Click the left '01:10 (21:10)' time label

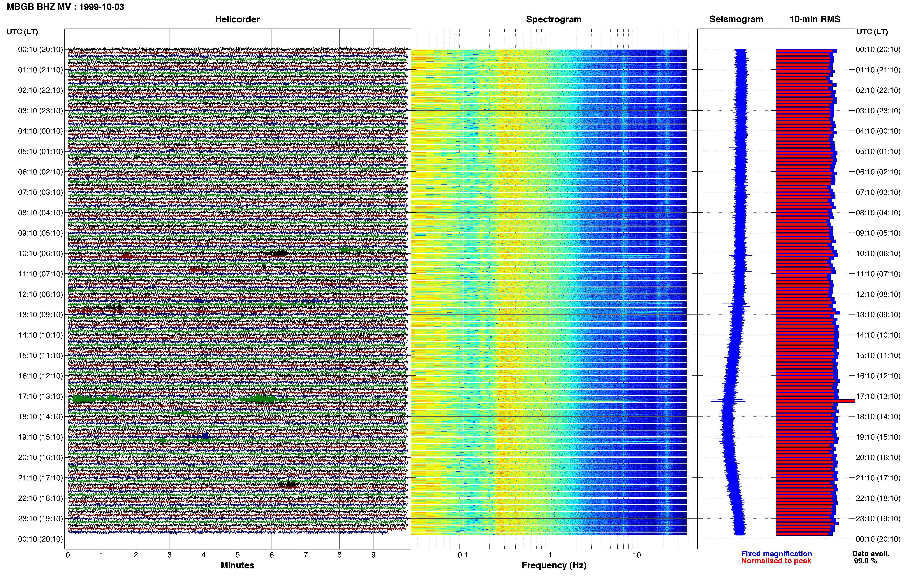(x=41, y=70)
